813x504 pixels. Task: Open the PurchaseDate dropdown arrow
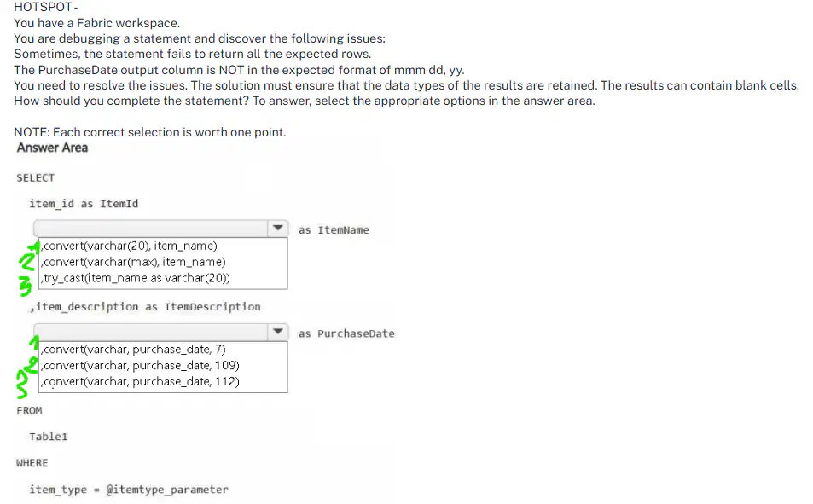pos(278,332)
